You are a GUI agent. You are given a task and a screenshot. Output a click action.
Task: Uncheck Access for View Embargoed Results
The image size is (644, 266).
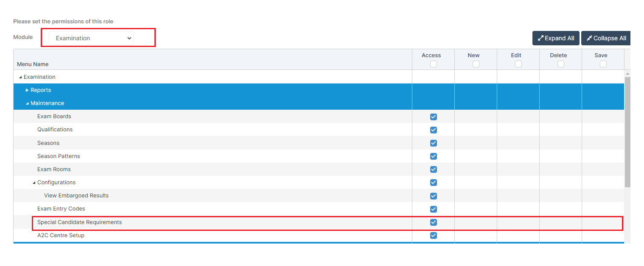click(434, 196)
